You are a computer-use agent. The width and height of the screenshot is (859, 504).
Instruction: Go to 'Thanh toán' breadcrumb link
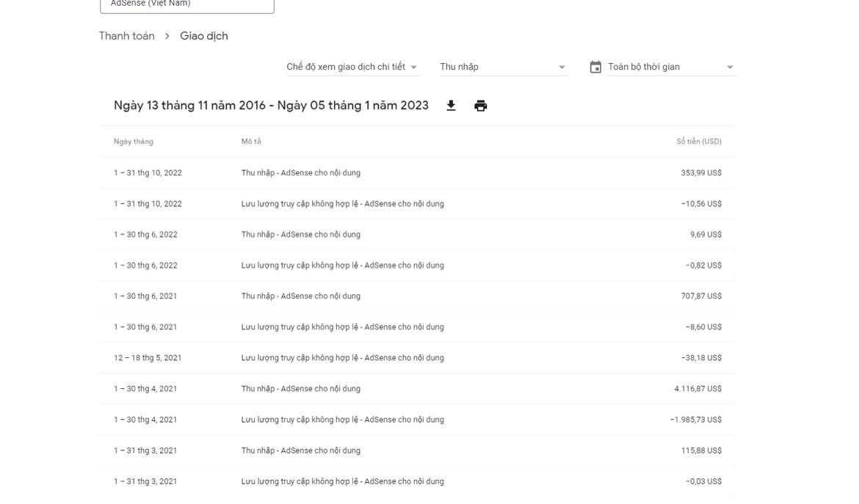point(127,36)
